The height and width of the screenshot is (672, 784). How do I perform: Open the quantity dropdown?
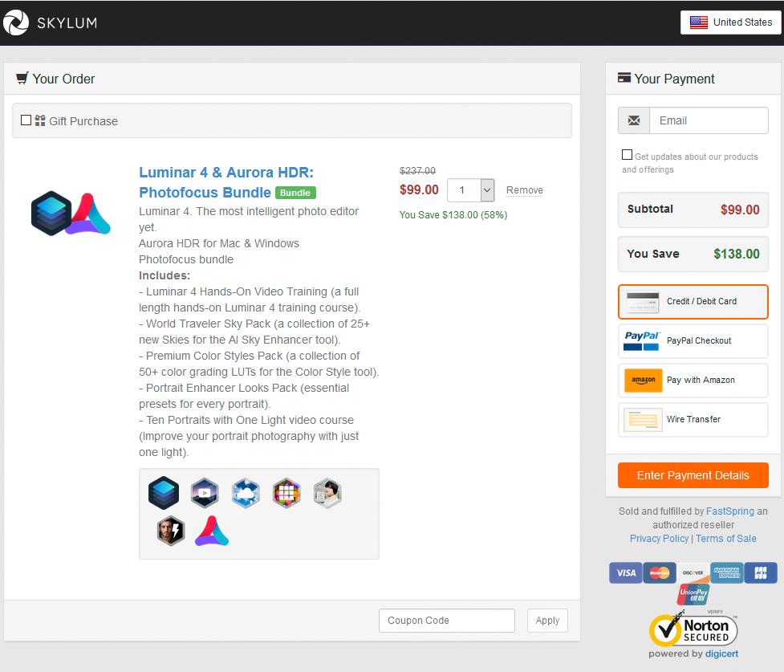tap(471, 190)
